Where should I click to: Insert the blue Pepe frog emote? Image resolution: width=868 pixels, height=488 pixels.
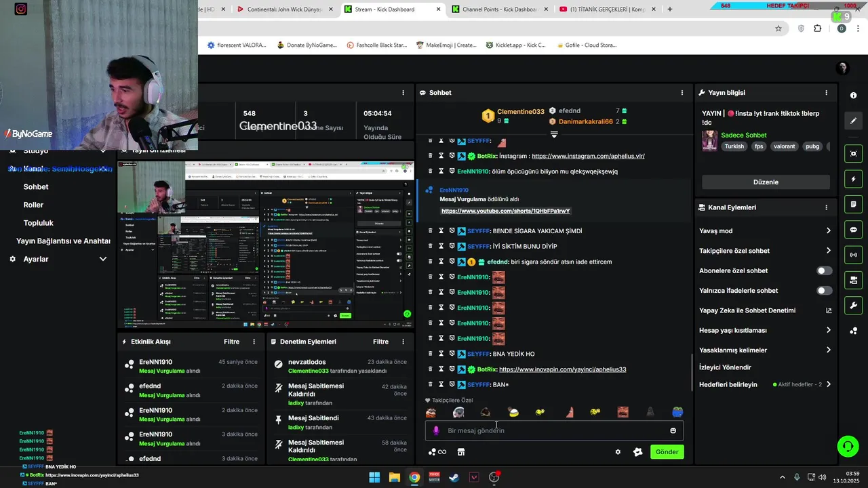tap(677, 412)
